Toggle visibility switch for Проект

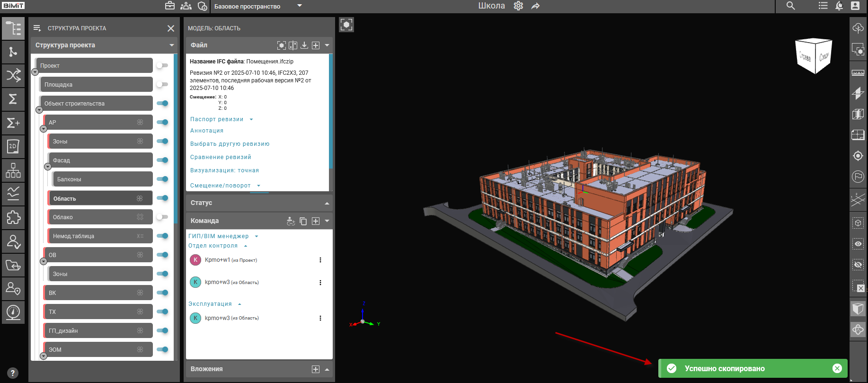pyautogui.click(x=162, y=65)
